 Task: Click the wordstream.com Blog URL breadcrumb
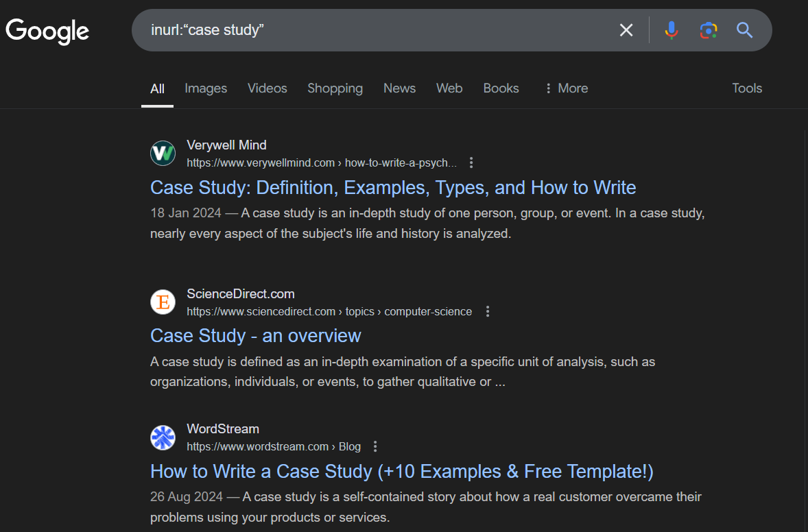click(274, 446)
